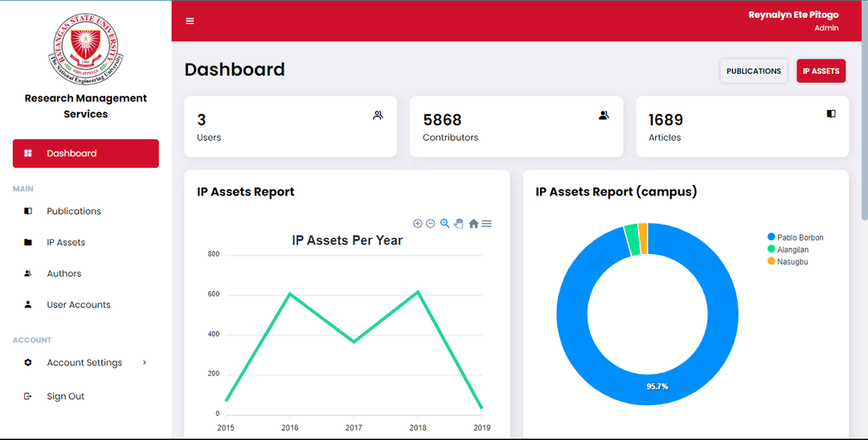Click the zoom in icon on chart toolbar
Viewport: 868px width, 440px height.
417,224
